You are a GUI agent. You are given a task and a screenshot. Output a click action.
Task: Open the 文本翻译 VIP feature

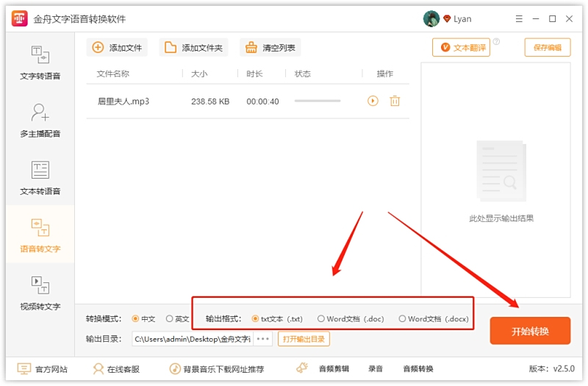coord(462,48)
